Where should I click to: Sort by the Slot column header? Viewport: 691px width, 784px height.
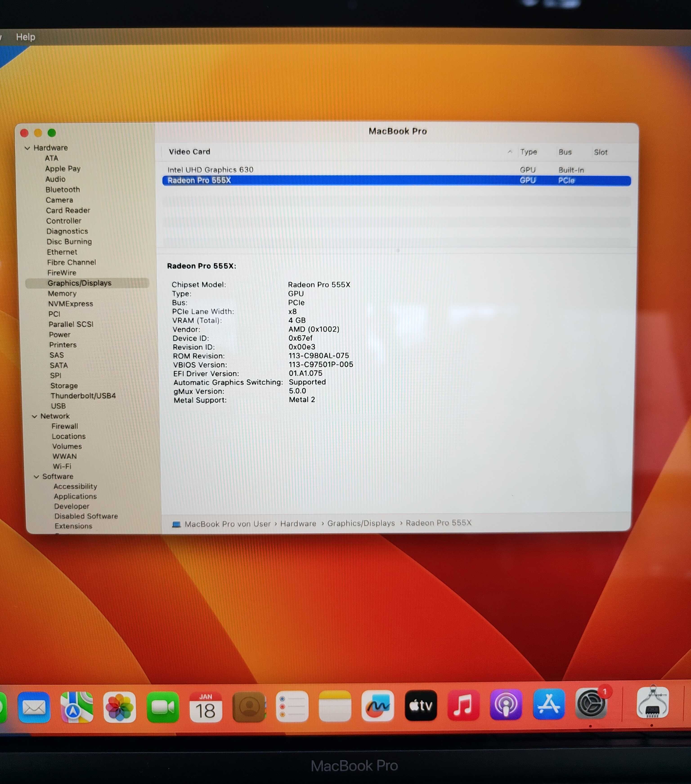(601, 152)
